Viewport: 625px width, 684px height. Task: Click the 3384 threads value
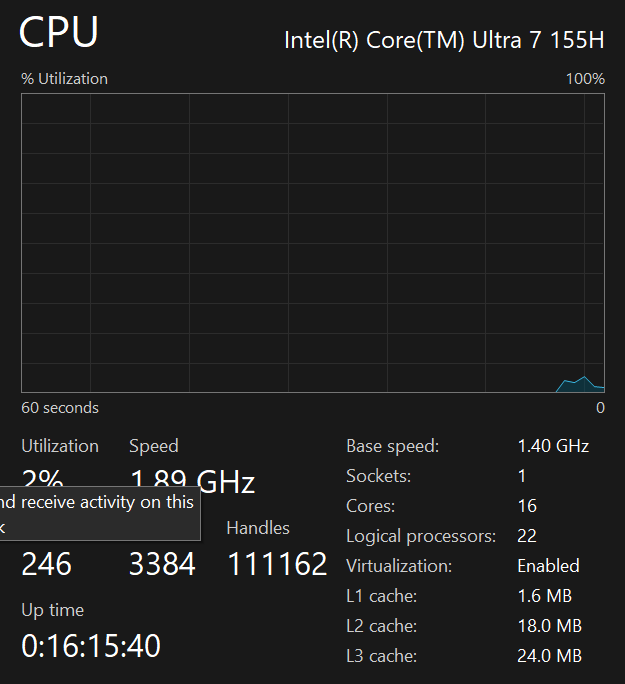click(x=162, y=564)
